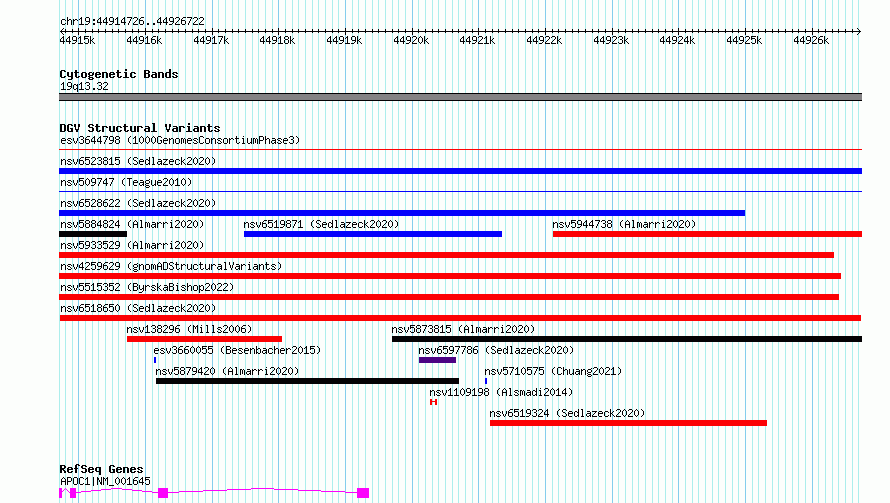The width and height of the screenshot is (890, 503).
Task: Select the nsv5944738 red variant bar
Action: point(707,234)
